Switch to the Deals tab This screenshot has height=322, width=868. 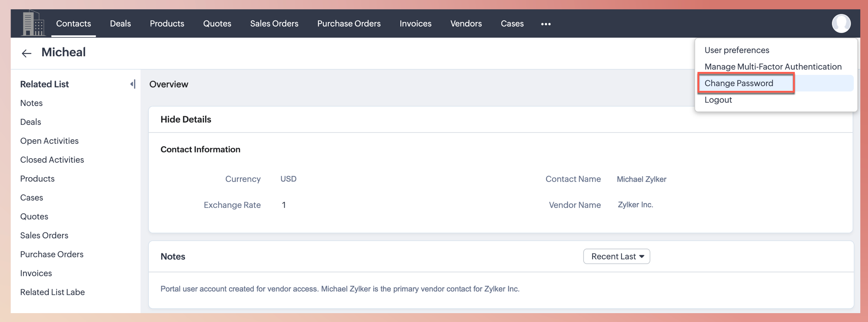click(x=120, y=23)
